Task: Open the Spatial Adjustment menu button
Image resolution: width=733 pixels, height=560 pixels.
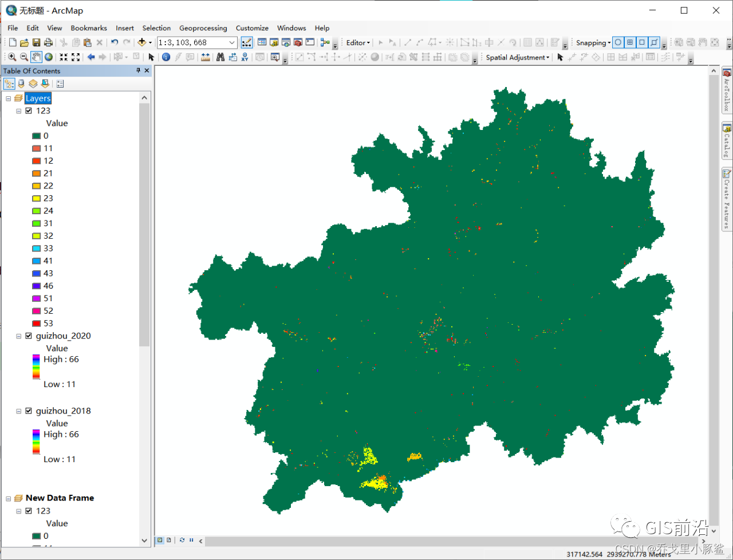Action: coord(518,57)
